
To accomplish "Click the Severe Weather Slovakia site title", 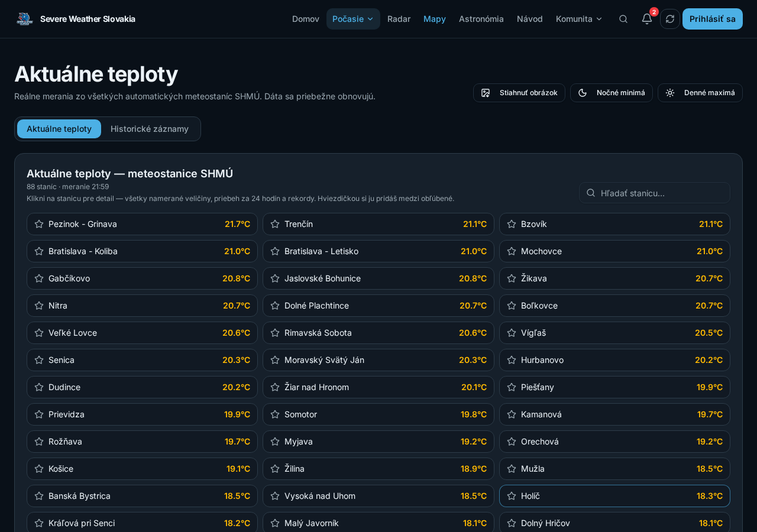I will [x=88, y=19].
